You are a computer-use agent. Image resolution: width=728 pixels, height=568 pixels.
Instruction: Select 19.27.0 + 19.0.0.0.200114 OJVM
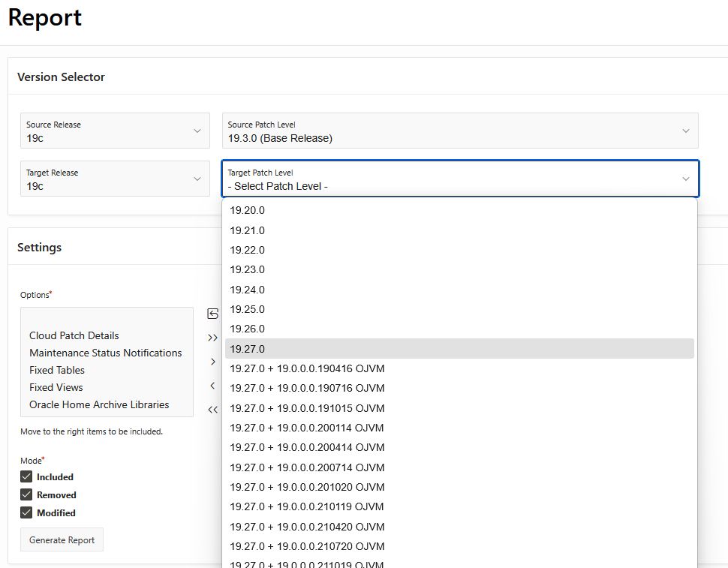coord(459,428)
